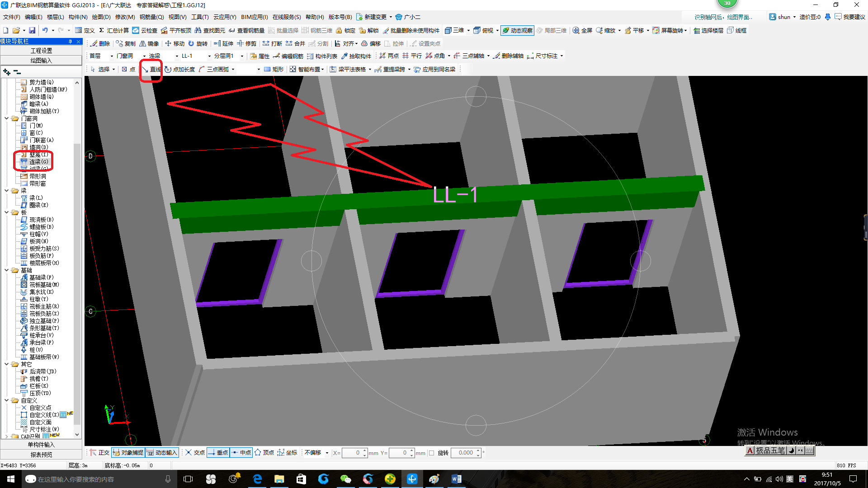Toggle 中点 midpoint snap

(241, 452)
